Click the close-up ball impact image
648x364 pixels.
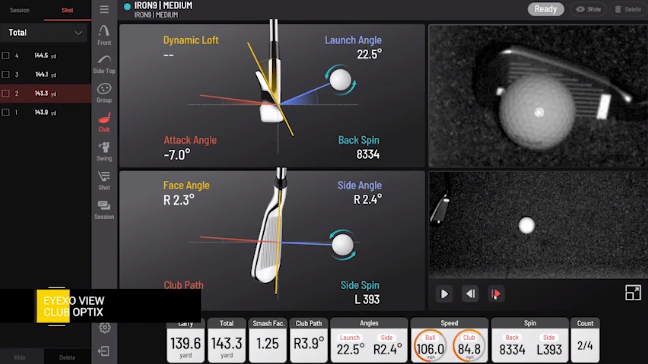538,96
